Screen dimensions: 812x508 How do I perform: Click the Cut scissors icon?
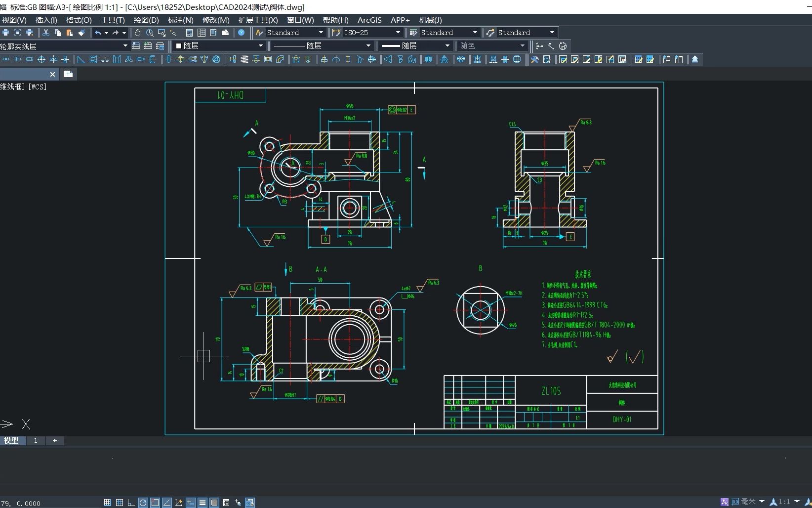(46, 33)
